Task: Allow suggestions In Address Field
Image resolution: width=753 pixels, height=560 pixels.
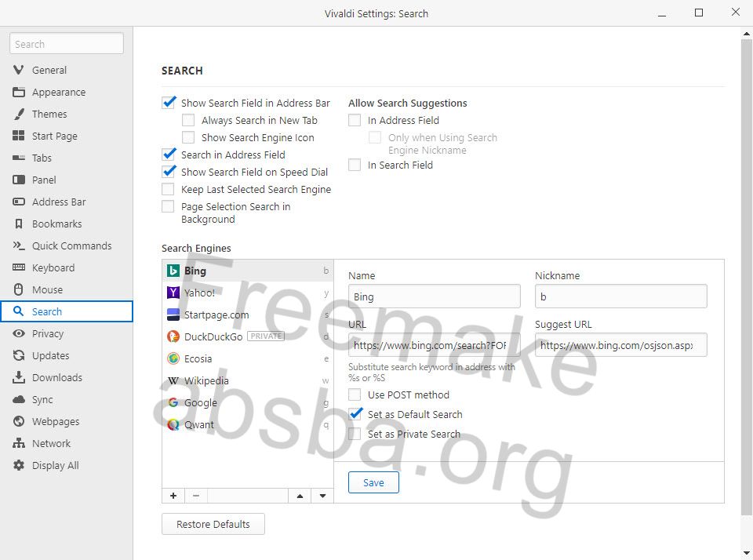Action: pos(355,120)
